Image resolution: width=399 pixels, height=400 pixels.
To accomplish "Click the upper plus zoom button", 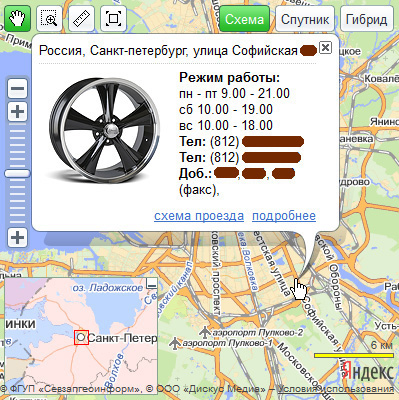I will click(17, 111).
